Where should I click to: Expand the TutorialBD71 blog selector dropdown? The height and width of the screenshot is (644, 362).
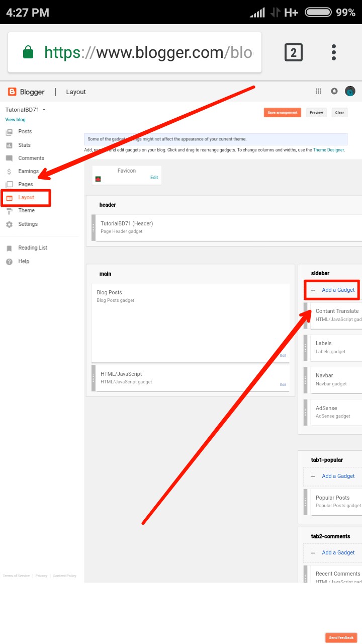click(x=26, y=110)
